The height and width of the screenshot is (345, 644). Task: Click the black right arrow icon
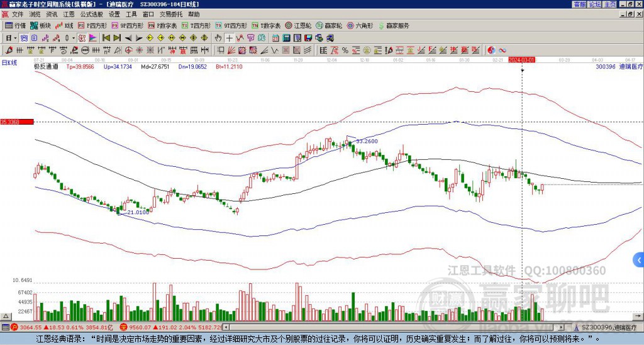pyautogui.click(x=139, y=38)
